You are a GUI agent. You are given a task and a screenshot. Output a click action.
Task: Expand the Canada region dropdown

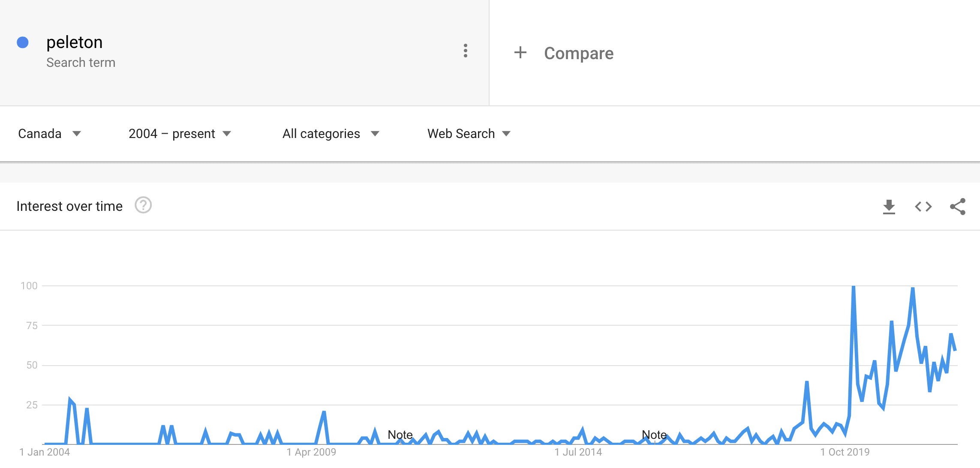[x=49, y=134]
